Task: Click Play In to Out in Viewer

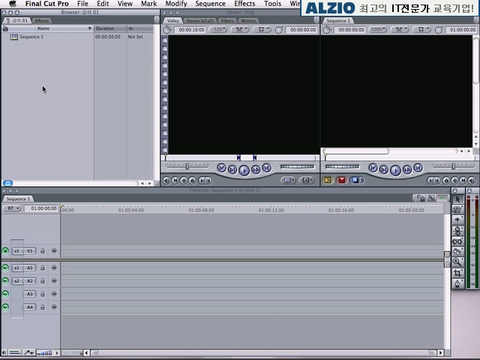Action: coord(232,170)
